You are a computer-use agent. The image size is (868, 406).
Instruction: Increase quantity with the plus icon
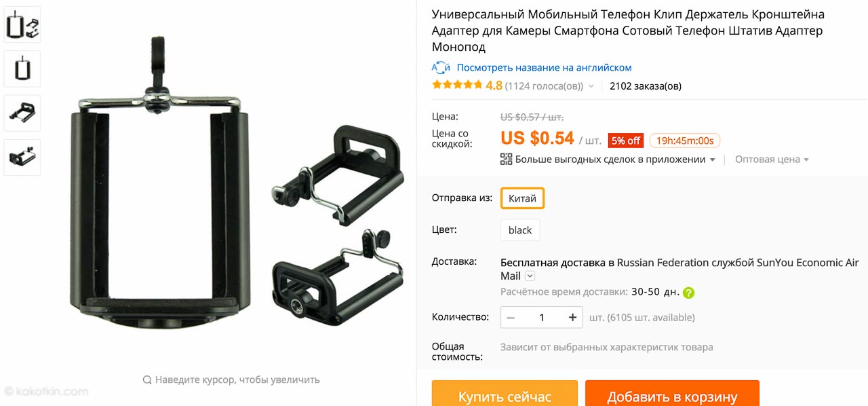[x=573, y=318]
